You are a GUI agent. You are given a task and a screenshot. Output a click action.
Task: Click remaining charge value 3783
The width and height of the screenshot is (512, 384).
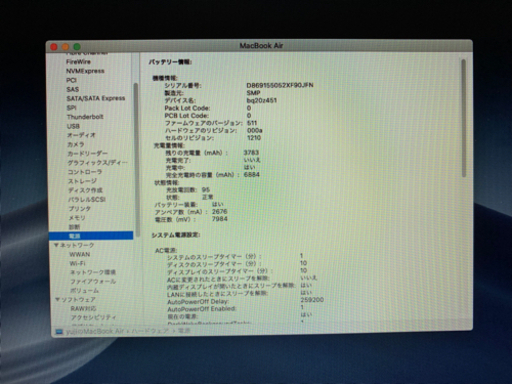click(x=251, y=152)
